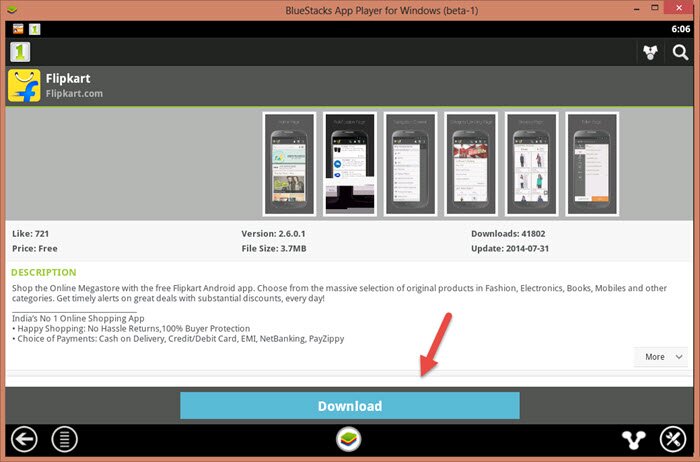Click the 'Update: 2014-07-31' text
This screenshot has height=462, width=700.
[510, 249]
